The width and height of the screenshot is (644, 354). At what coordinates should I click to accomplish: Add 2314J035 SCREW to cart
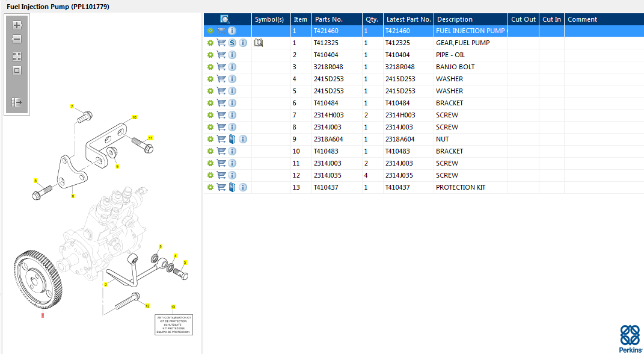click(221, 175)
